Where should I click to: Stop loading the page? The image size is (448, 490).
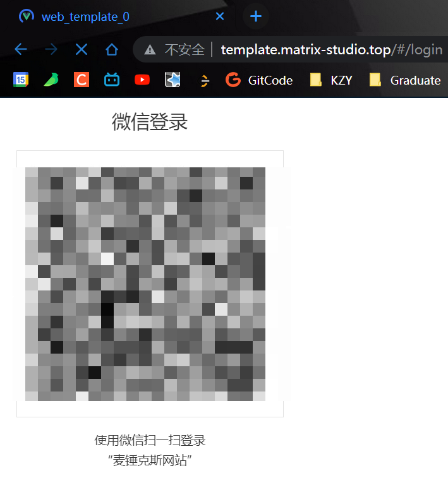82,49
